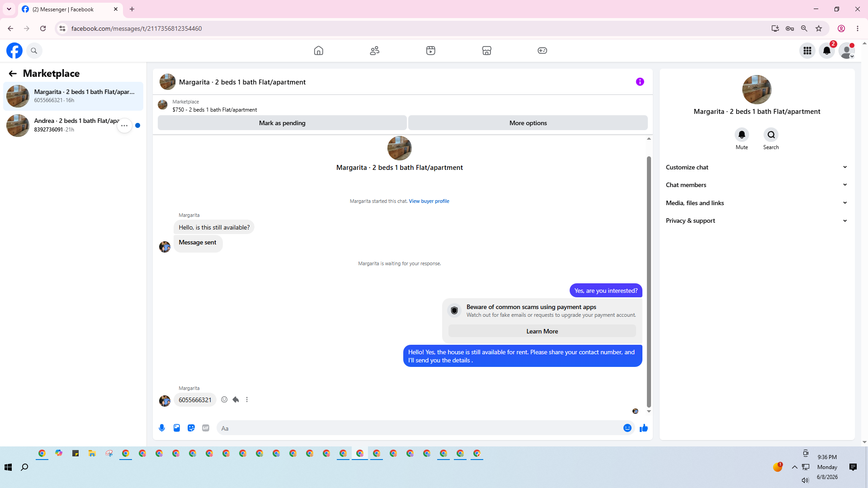
Task: Expand Chat members section
Action: [x=757, y=185]
